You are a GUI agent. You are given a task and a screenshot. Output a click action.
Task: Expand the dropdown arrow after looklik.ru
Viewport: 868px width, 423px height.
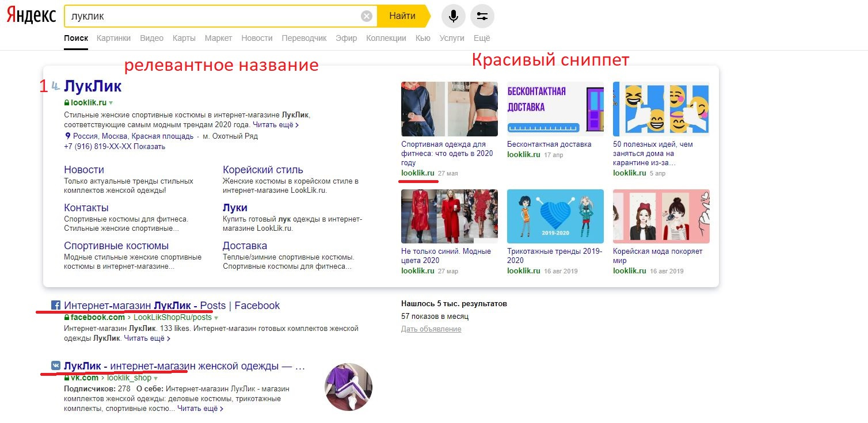[x=111, y=103]
